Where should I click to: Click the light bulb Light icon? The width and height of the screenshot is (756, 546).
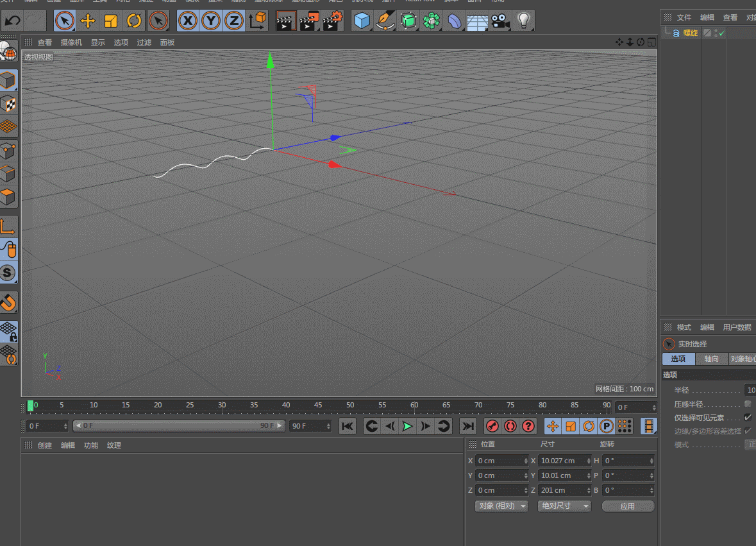pos(524,21)
